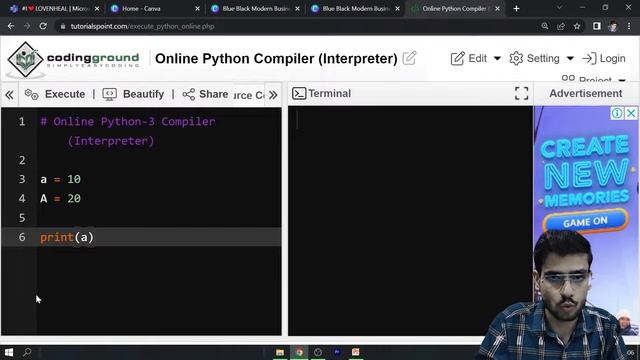Click code line 3 'a = 10'
The image size is (640, 360).
pos(60,179)
